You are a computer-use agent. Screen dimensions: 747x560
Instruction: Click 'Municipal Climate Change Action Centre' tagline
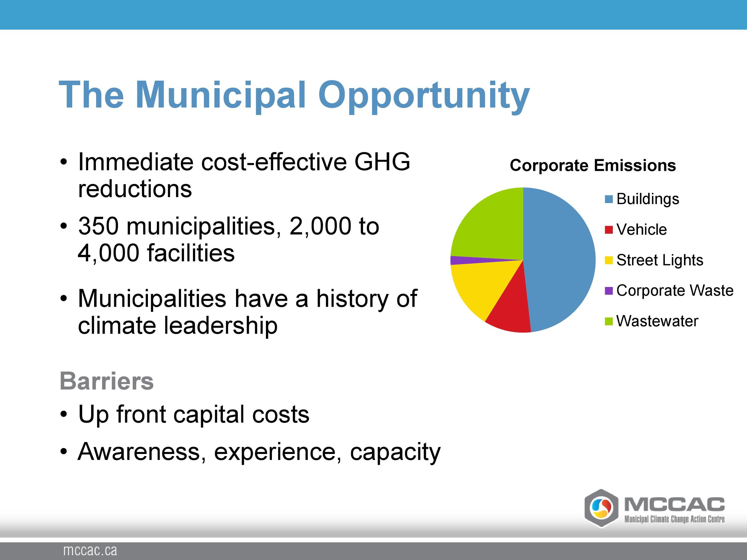click(x=674, y=519)
